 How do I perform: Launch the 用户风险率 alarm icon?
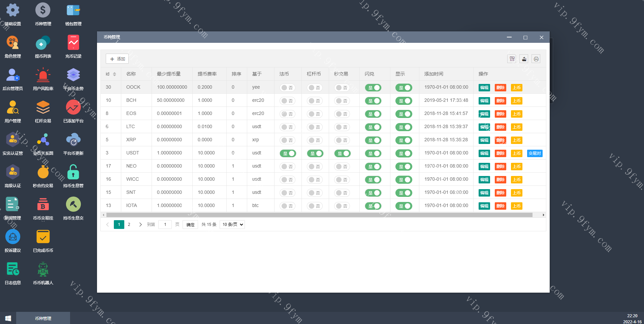[x=43, y=76]
